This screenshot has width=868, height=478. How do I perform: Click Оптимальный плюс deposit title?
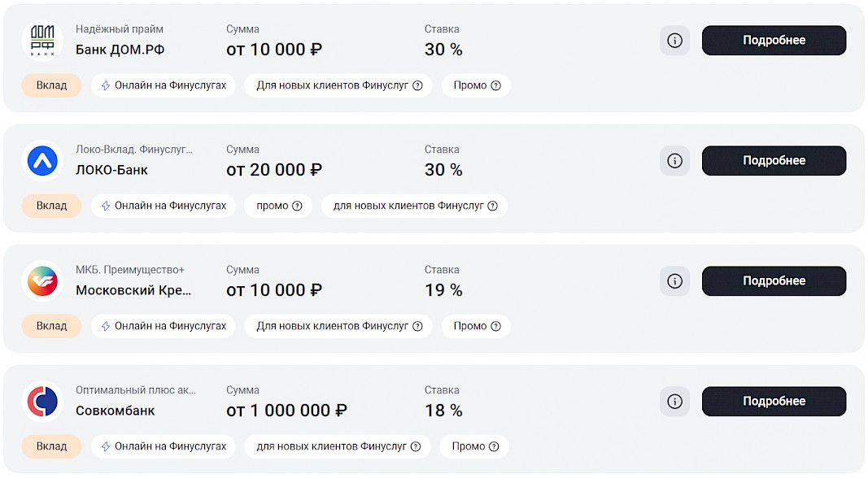pos(135,390)
